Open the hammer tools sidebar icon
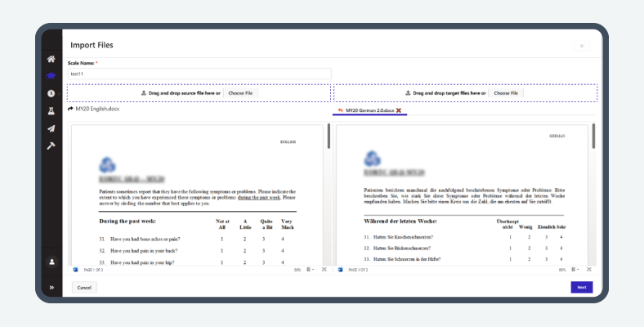Viewport: 644px width, 327px height. pos(51,146)
